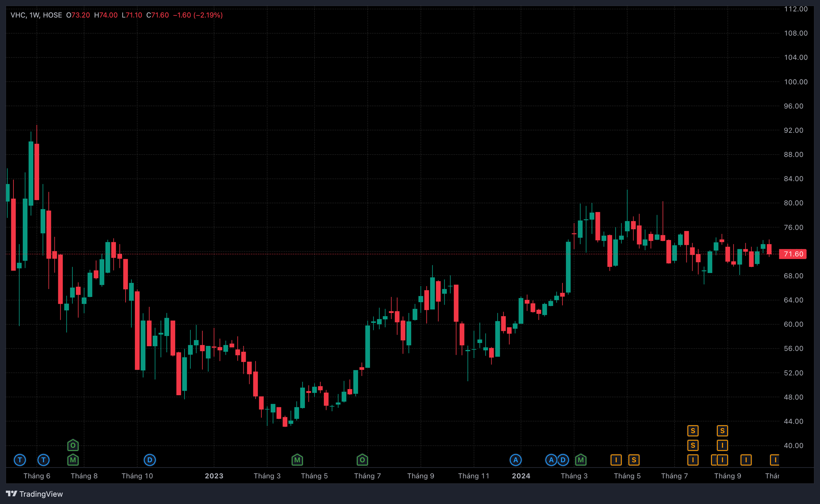Click the blue A marker above 2024 label
Viewport: 820px width, 504px height.
[516, 460]
